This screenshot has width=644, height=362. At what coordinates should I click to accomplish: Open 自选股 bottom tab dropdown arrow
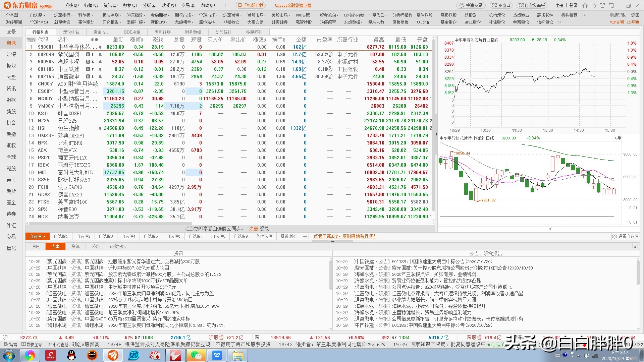point(44,237)
